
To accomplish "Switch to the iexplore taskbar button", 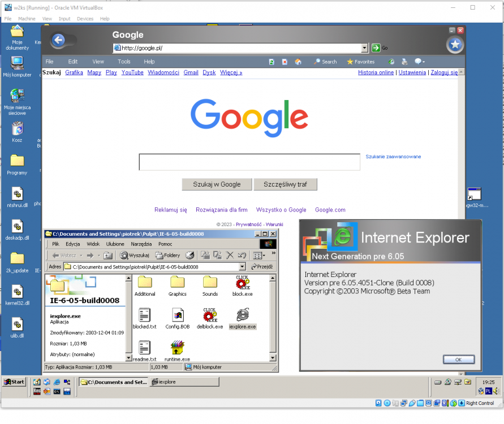I will tap(184, 382).
